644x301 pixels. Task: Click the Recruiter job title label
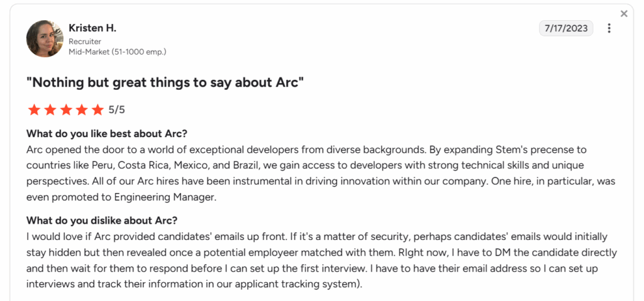coord(85,41)
